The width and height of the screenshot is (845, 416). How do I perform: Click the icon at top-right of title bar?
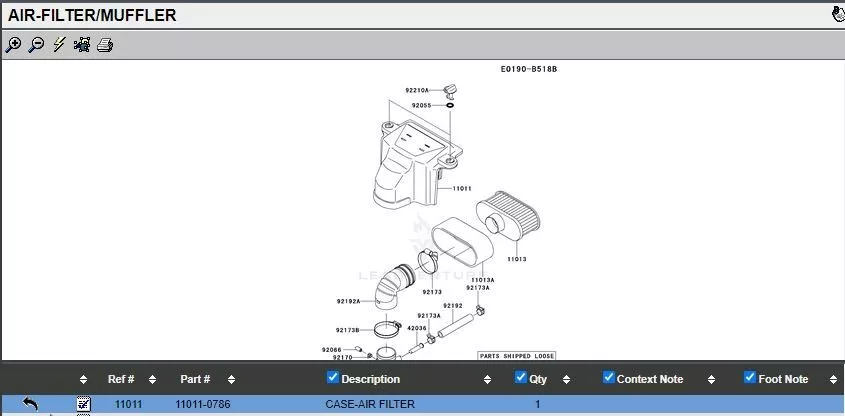point(837,14)
